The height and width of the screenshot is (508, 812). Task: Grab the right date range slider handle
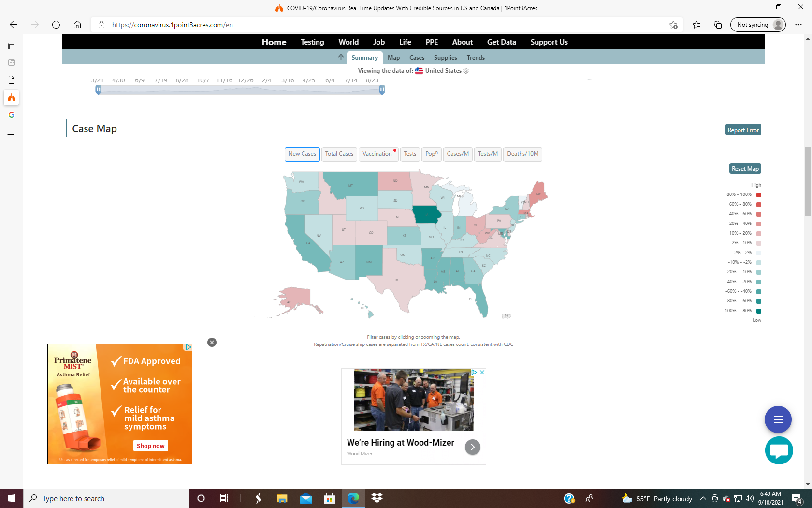[x=382, y=90]
